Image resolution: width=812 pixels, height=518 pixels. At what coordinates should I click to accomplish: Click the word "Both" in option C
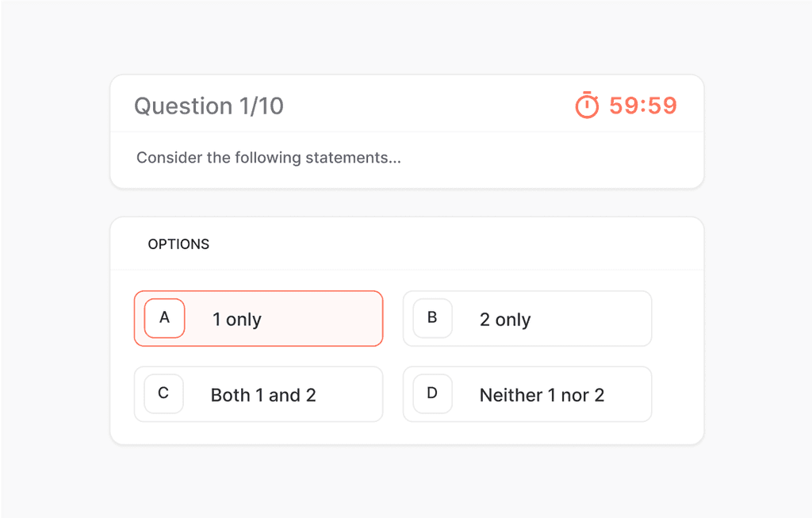click(x=231, y=395)
